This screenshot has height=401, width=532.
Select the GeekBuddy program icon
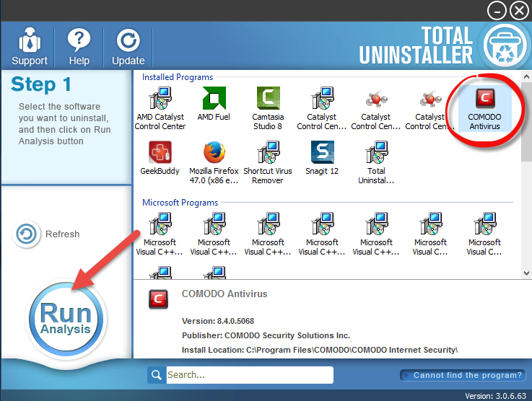coord(160,158)
